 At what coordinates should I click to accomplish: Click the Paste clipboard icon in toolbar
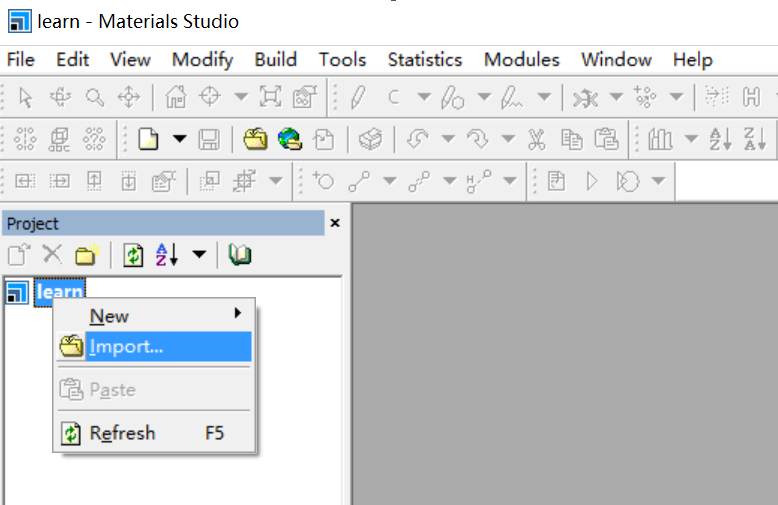click(x=606, y=139)
